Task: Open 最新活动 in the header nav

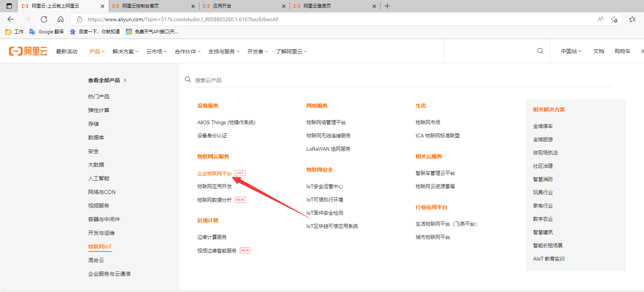Action: pyautogui.click(x=67, y=52)
